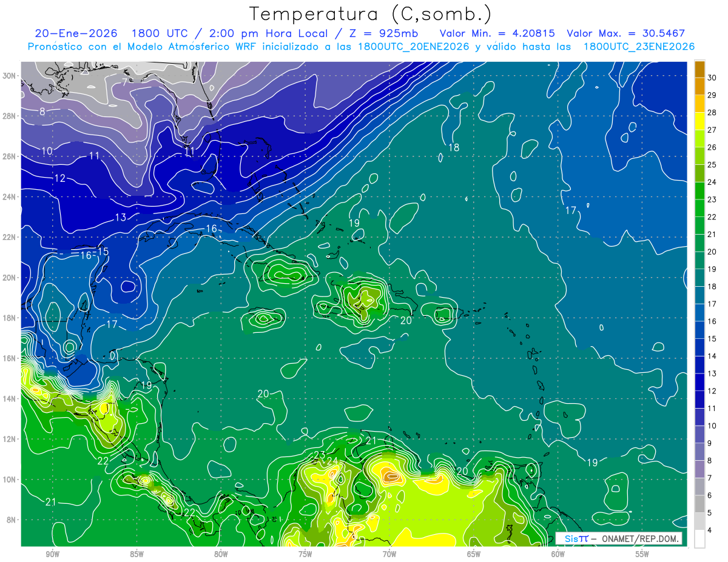Click the brown swatch above legend value 30
Screen dimensions: 728x562
point(699,69)
